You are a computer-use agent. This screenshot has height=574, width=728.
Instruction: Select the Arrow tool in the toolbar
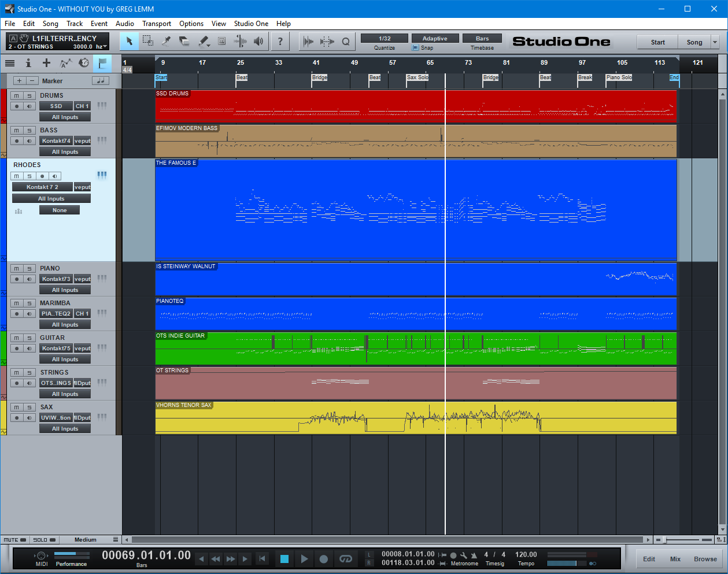(x=130, y=41)
